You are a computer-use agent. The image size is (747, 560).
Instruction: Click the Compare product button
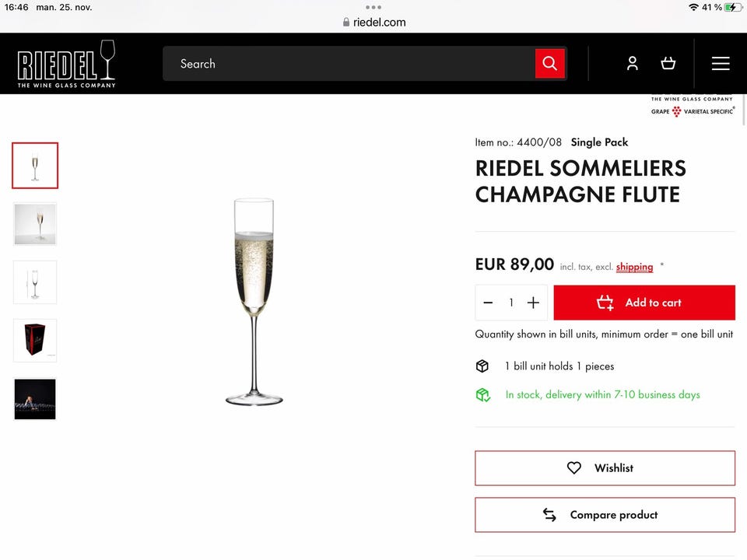tap(605, 515)
